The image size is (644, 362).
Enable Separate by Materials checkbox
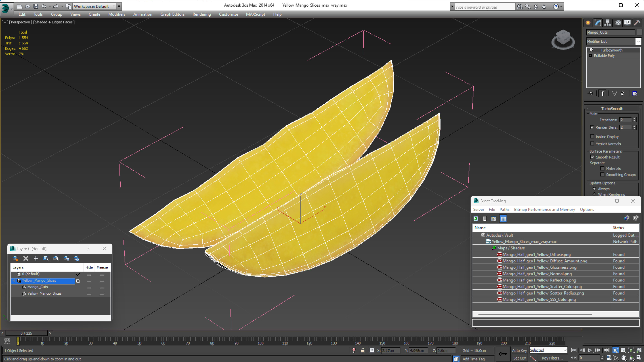pyautogui.click(x=602, y=168)
